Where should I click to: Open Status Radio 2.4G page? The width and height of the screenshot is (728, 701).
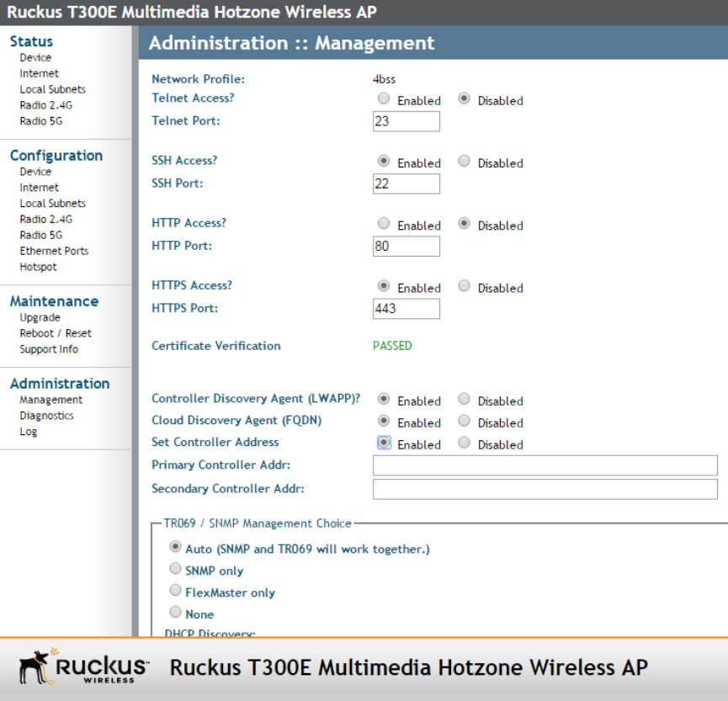46,105
